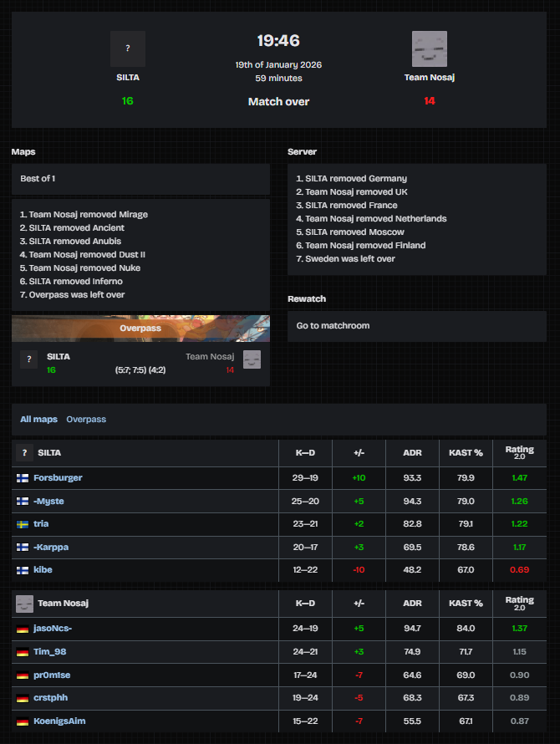Click the Germany flag next to KoenigsAim
Image resolution: width=560 pixels, height=744 pixels.
(23, 721)
